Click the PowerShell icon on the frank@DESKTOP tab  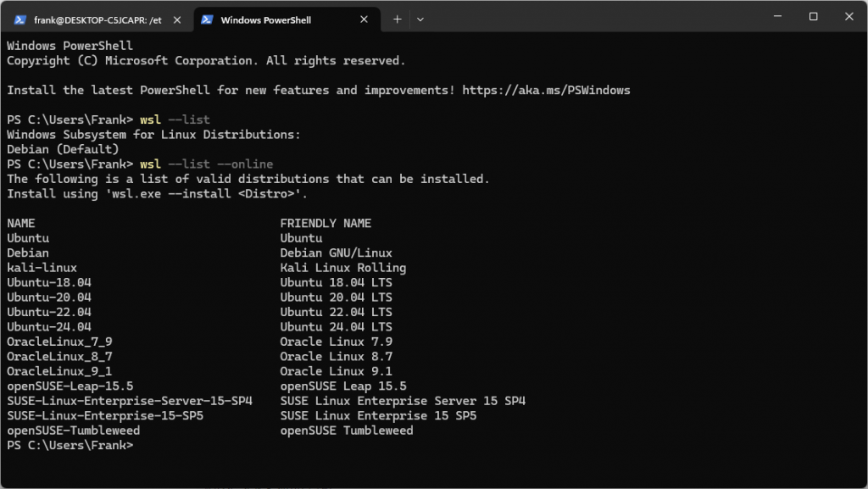[x=20, y=19]
